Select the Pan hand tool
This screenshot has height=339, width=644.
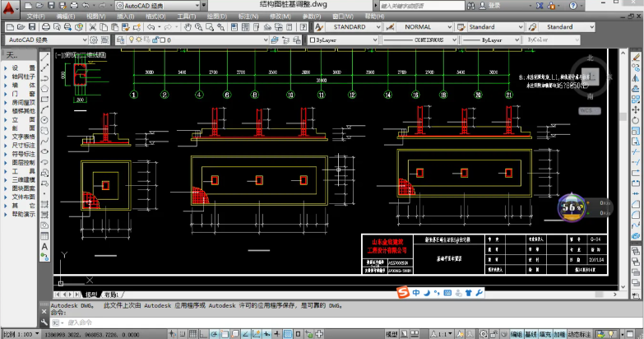point(188,27)
